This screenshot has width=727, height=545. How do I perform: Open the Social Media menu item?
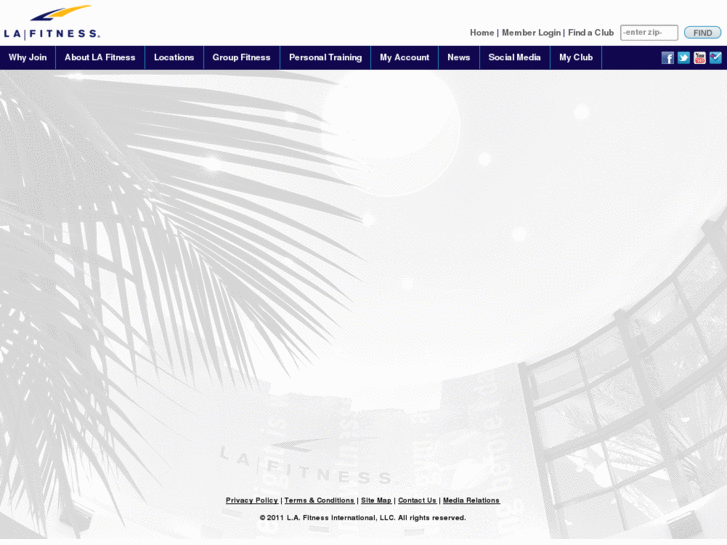(515, 58)
